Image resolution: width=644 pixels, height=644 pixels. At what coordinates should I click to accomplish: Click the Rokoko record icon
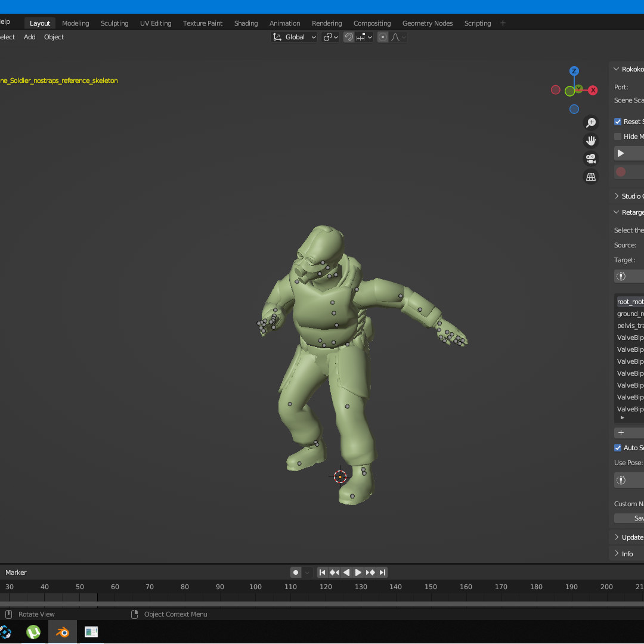point(620,172)
